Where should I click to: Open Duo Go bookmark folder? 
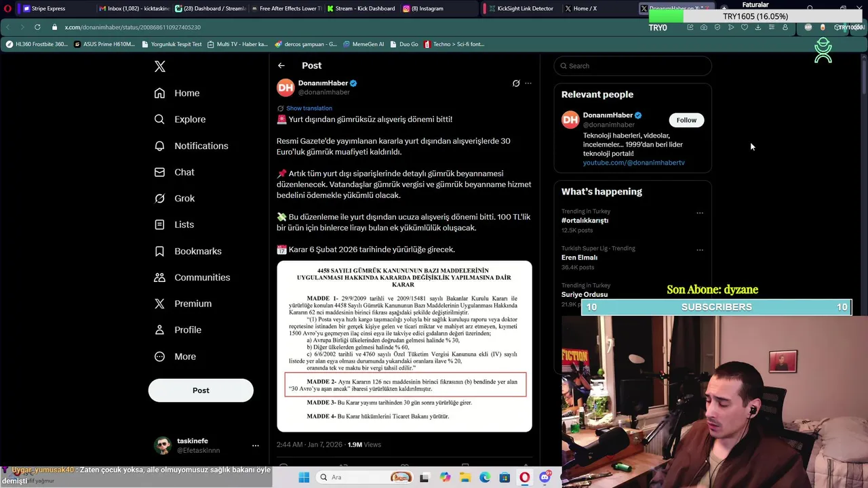404,44
